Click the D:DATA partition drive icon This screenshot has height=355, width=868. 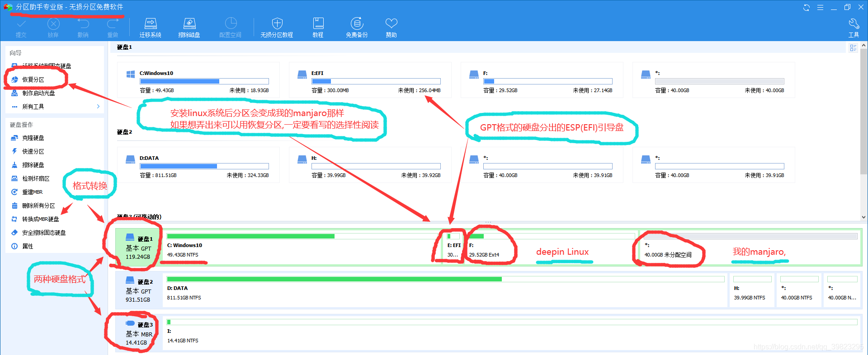pyautogui.click(x=130, y=159)
